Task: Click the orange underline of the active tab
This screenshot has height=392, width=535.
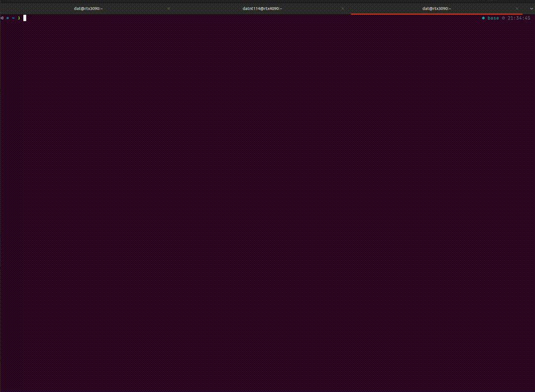Action: (x=436, y=14)
